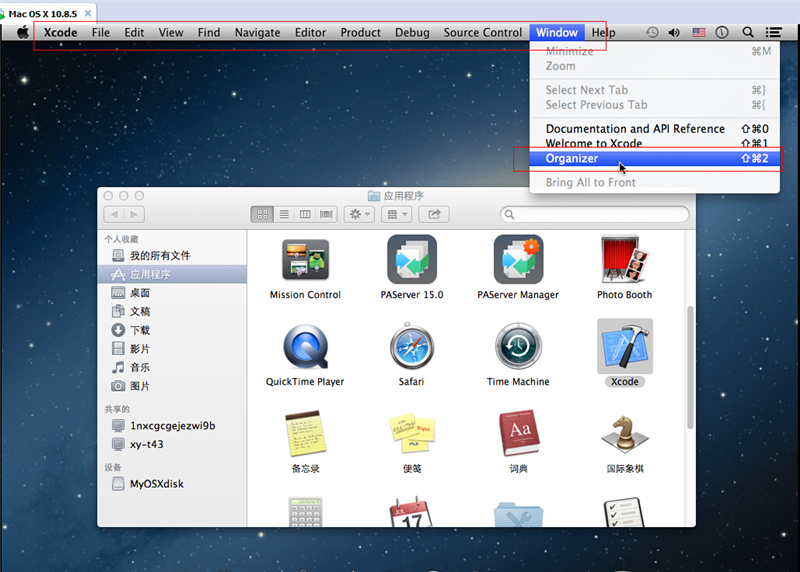Select MyOSXdisk device in sidebar
The height and width of the screenshot is (572, 800).
pyautogui.click(x=172, y=484)
